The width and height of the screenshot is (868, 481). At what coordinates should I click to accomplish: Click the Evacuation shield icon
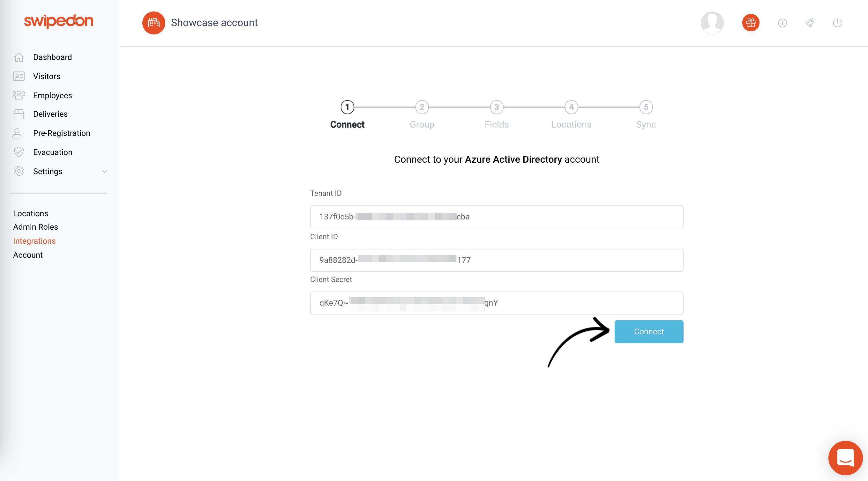19,152
